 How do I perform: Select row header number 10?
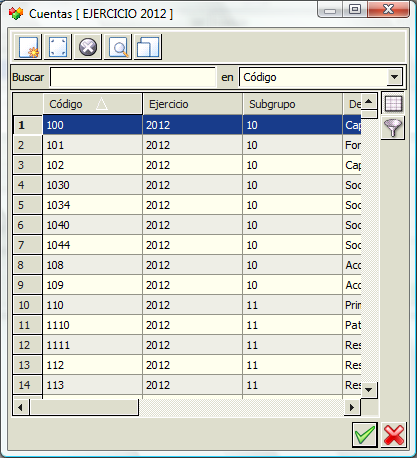tap(28, 305)
